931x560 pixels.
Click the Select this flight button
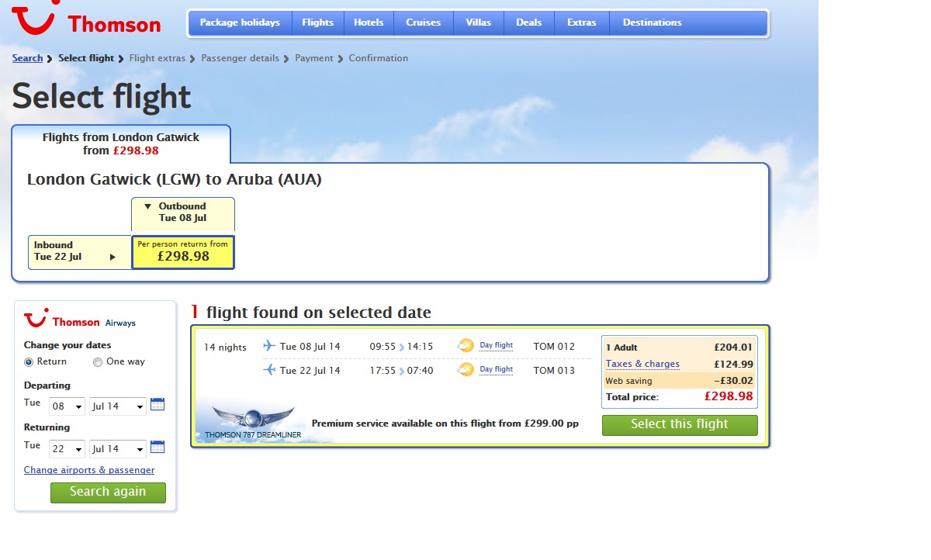point(680,424)
